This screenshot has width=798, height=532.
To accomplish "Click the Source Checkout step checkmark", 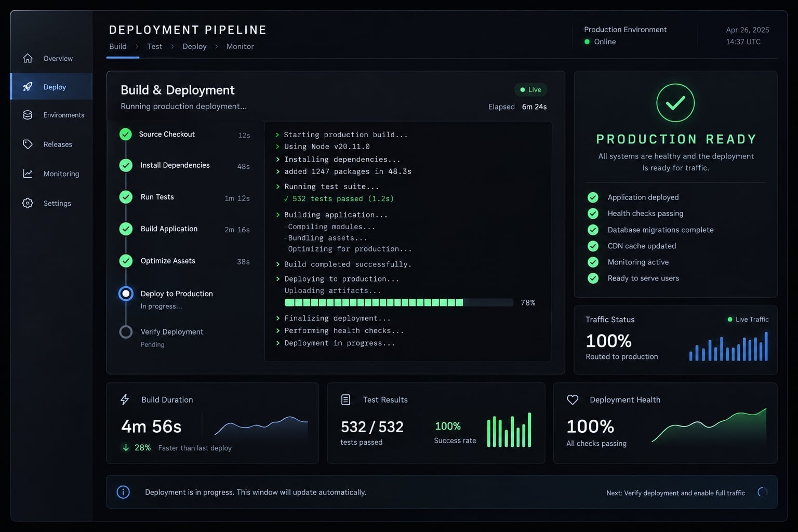I will pos(126,135).
